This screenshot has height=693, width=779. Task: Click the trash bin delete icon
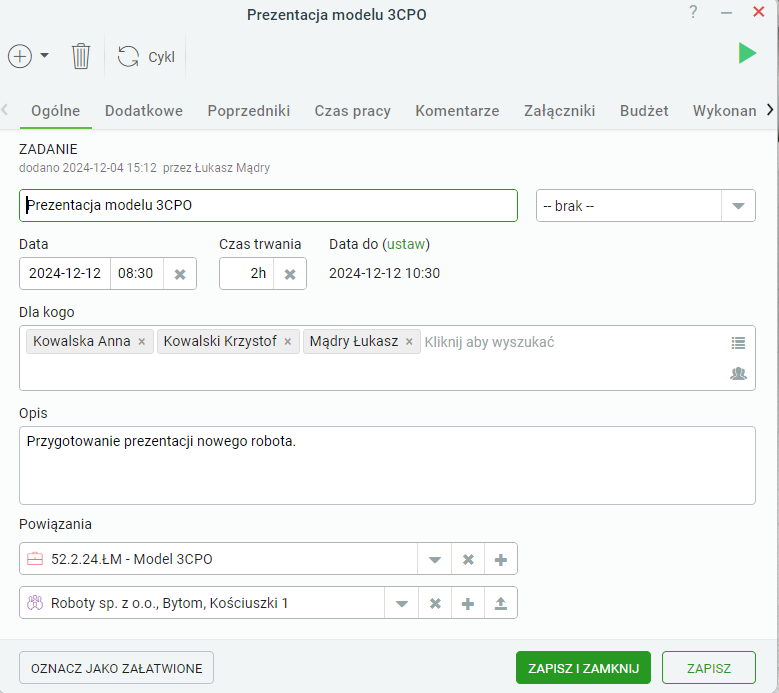(x=80, y=56)
